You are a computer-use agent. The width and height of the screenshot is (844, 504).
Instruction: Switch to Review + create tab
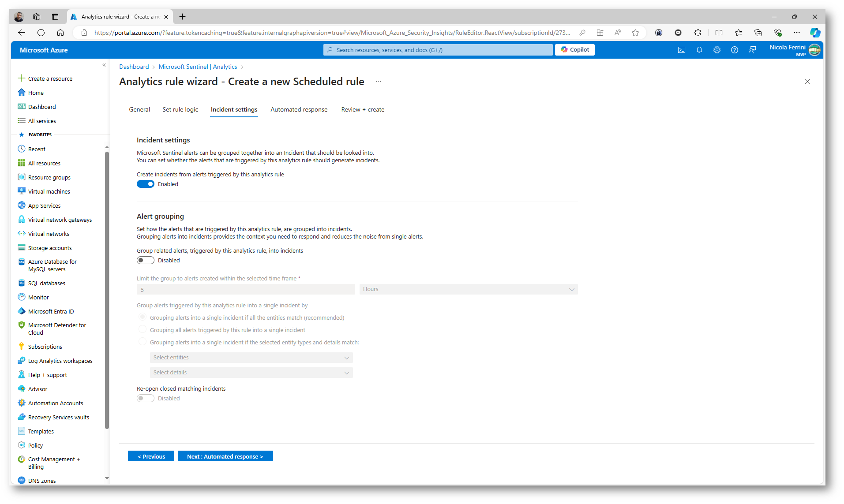coord(362,109)
